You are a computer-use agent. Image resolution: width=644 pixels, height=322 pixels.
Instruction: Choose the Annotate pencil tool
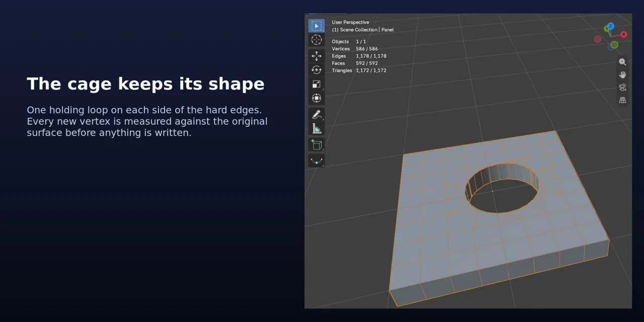[x=316, y=114]
